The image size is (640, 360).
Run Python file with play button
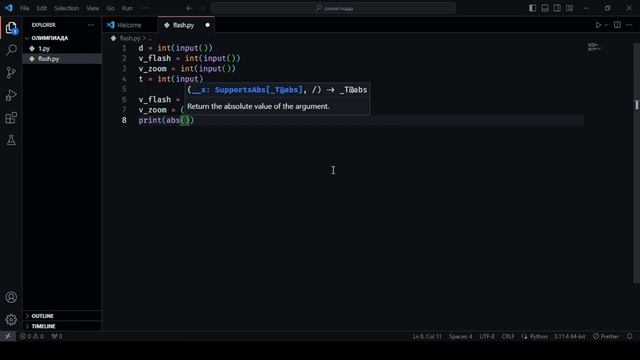coord(598,25)
